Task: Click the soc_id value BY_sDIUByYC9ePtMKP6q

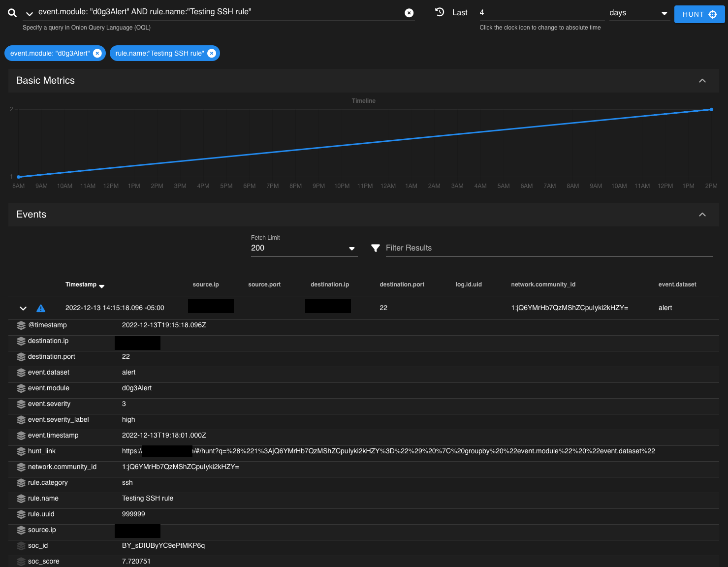Action: (x=163, y=545)
